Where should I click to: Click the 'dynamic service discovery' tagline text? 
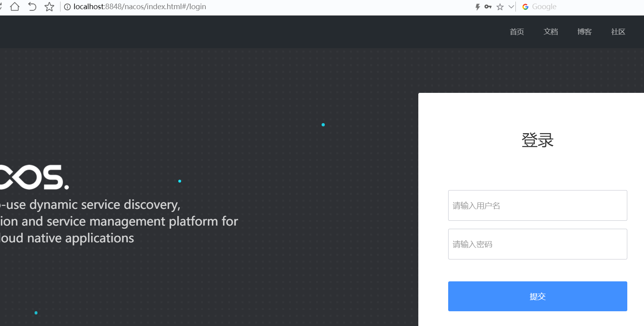(x=105, y=205)
